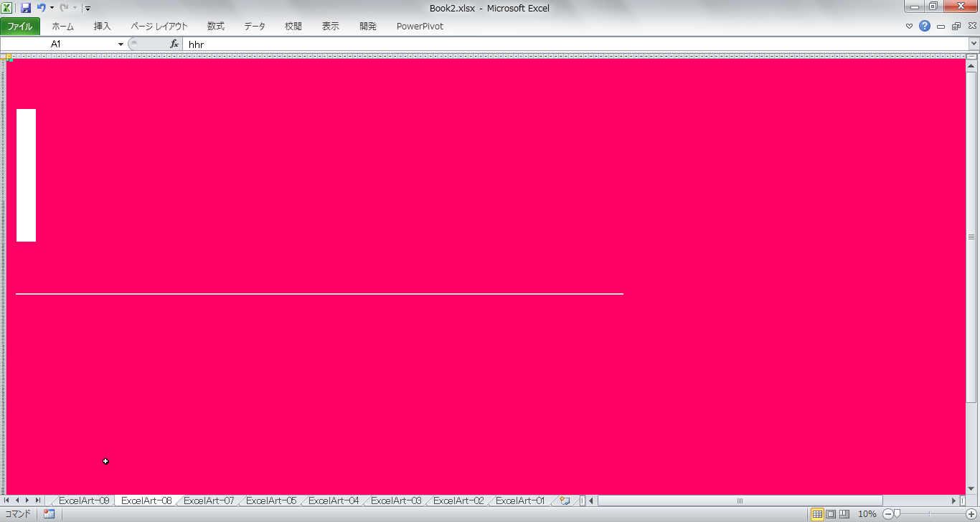
Task: Minimize the workbook window inside Excel
Action: coord(941,27)
